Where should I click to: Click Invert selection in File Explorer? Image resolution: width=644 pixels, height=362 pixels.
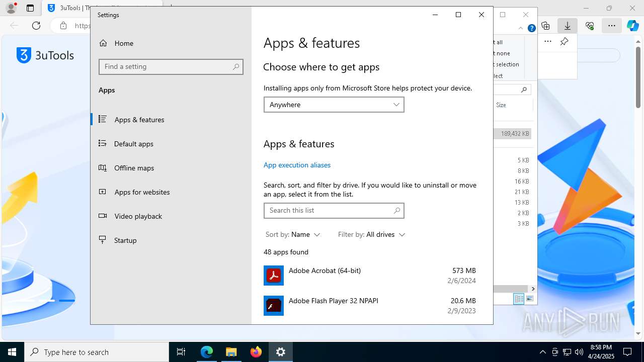[506, 64]
